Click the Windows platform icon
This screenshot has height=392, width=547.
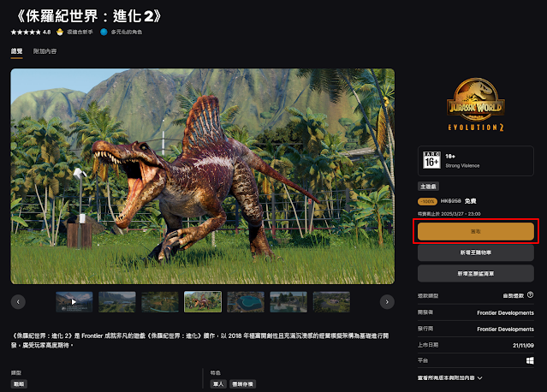530,360
